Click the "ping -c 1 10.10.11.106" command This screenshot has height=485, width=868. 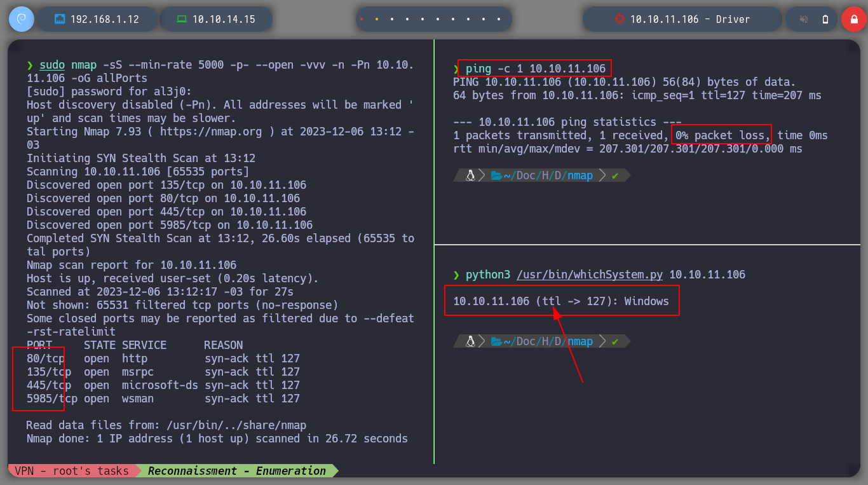tap(536, 68)
